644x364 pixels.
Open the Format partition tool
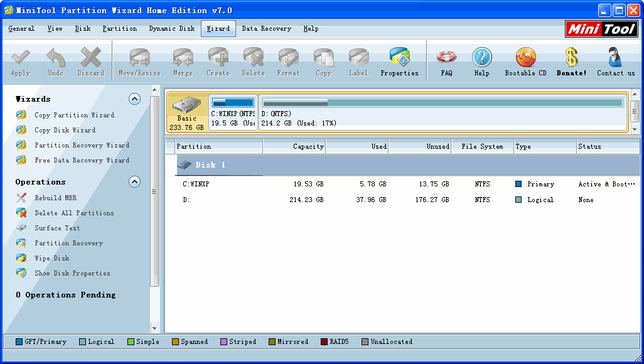pyautogui.click(x=288, y=61)
